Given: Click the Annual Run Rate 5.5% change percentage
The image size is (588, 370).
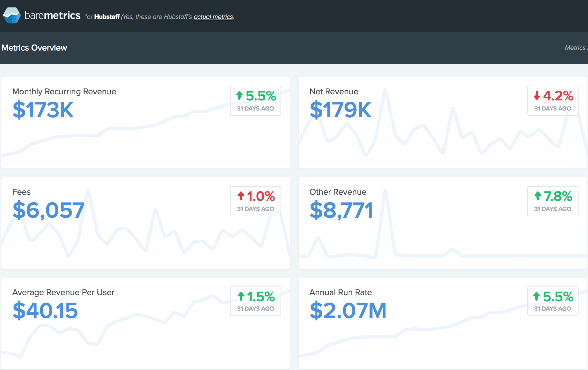Looking at the screenshot, I should pos(558,297).
